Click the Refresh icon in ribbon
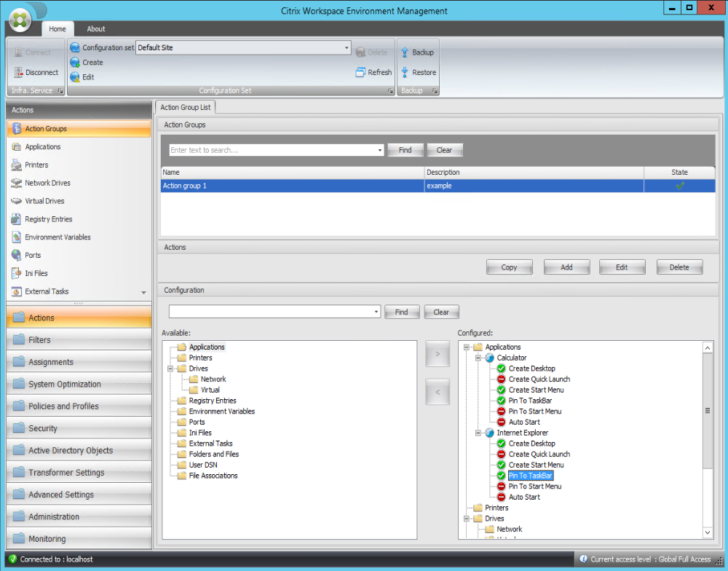Viewport: 728px width, 571px height. point(360,72)
